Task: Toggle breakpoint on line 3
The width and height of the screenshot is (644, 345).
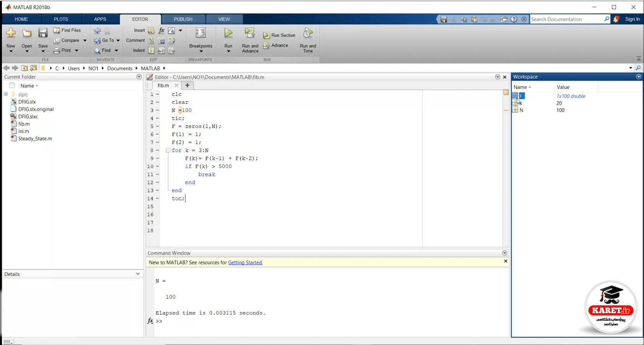Action: click(158, 110)
